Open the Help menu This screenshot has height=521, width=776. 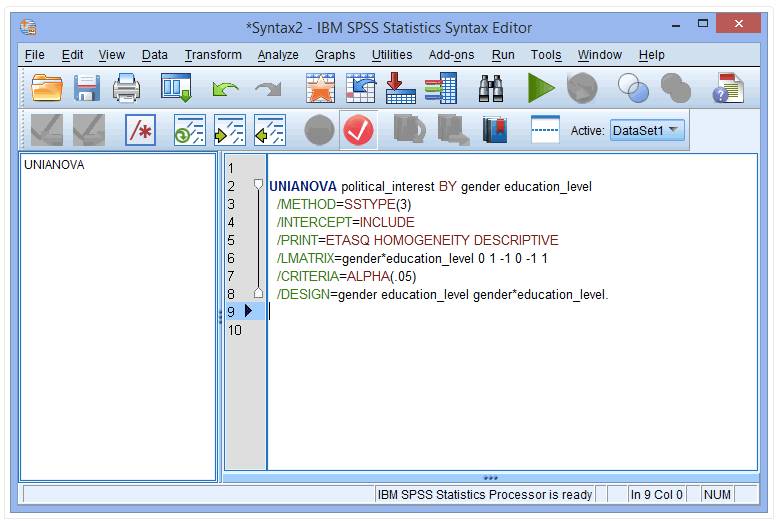(651, 55)
